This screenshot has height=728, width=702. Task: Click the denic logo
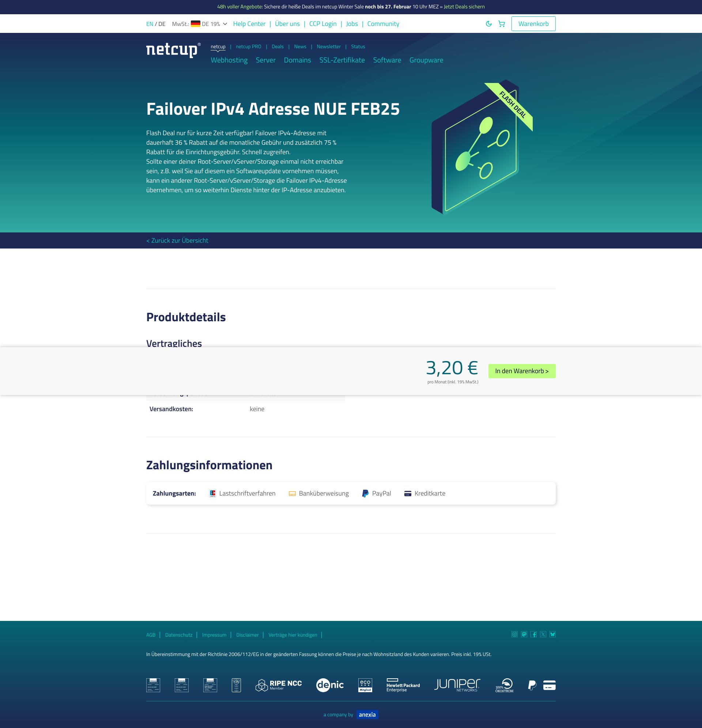coord(330,685)
